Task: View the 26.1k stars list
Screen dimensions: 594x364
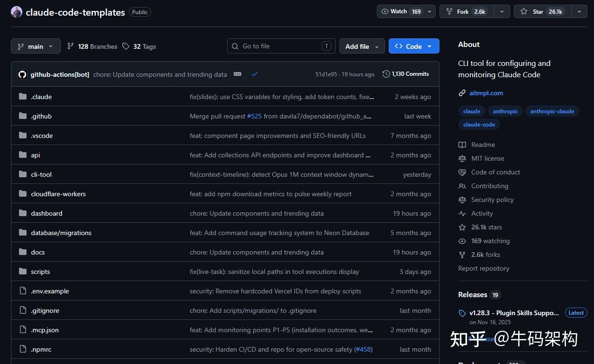Action: point(486,227)
